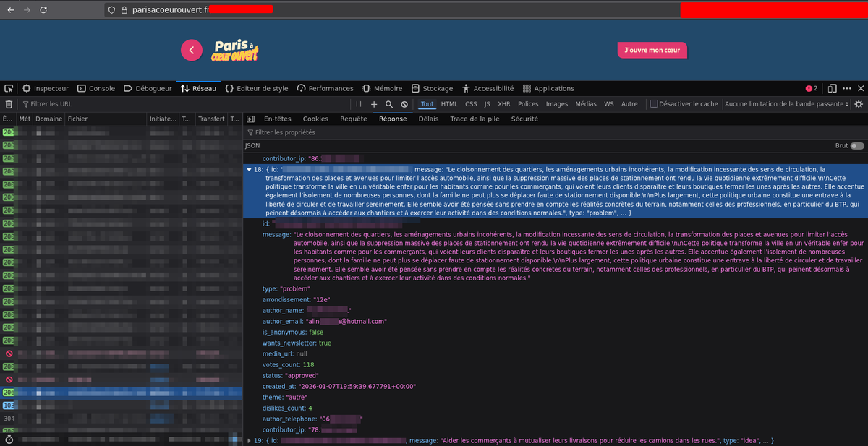Pause network recording
The width and height of the screenshot is (868, 446).
point(359,104)
